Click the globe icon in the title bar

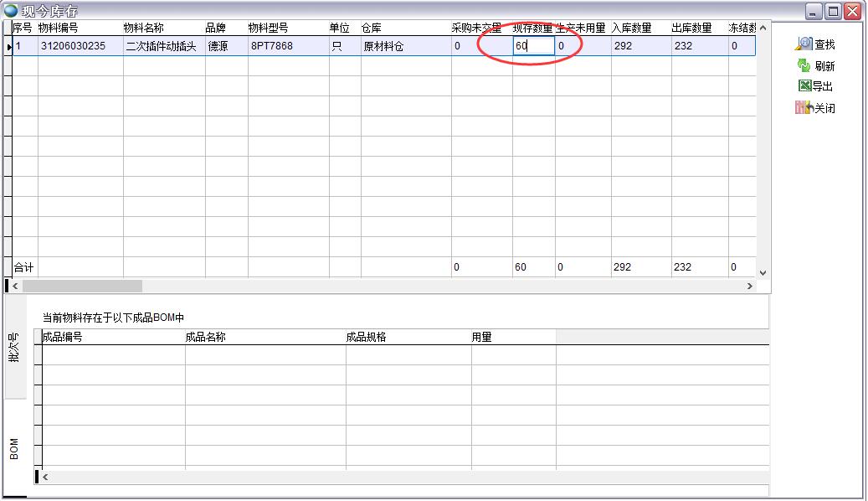tap(11, 11)
